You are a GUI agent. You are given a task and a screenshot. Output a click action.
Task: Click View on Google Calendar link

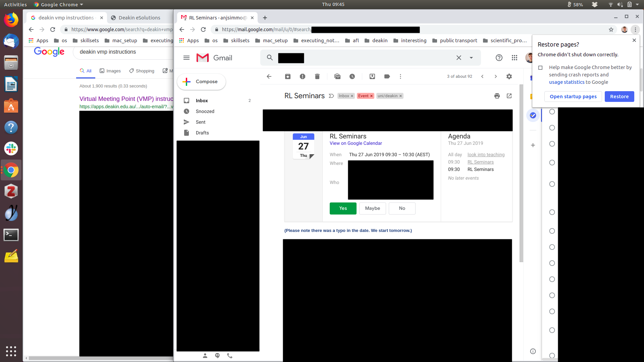[x=356, y=143]
